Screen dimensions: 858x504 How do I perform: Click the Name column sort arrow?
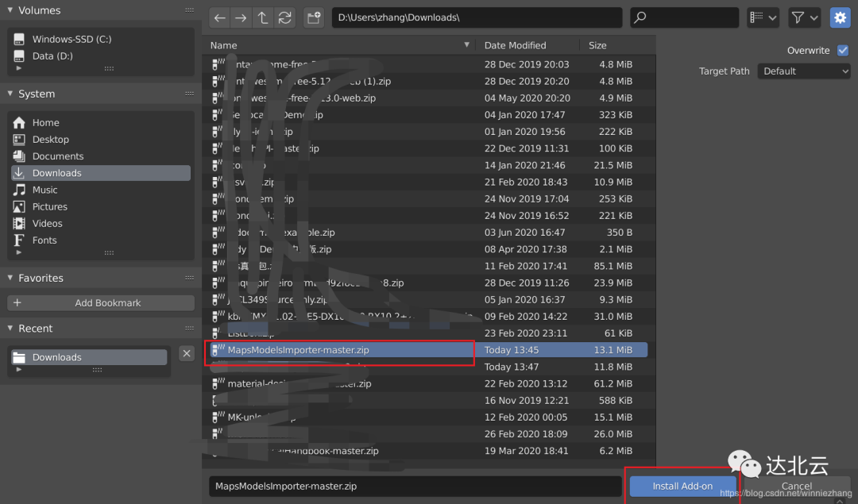click(x=467, y=44)
